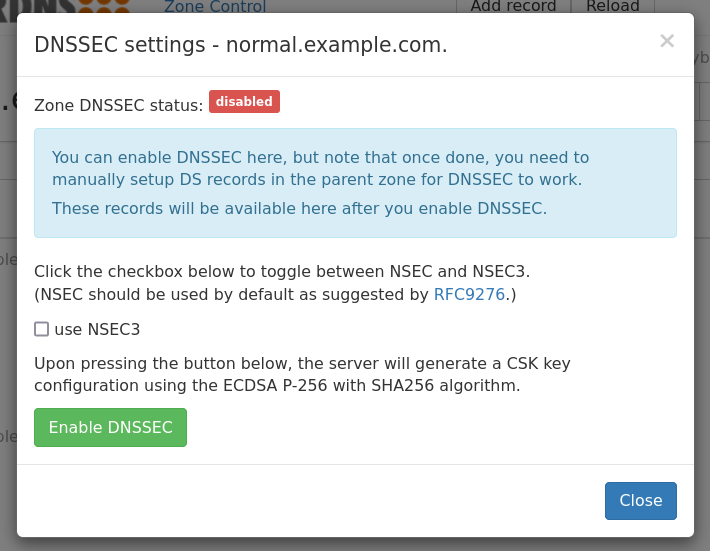This screenshot has height=551, width=710.
Task: Click the 'You can enable DNSSEC here' info text
Action: point(320,157)
